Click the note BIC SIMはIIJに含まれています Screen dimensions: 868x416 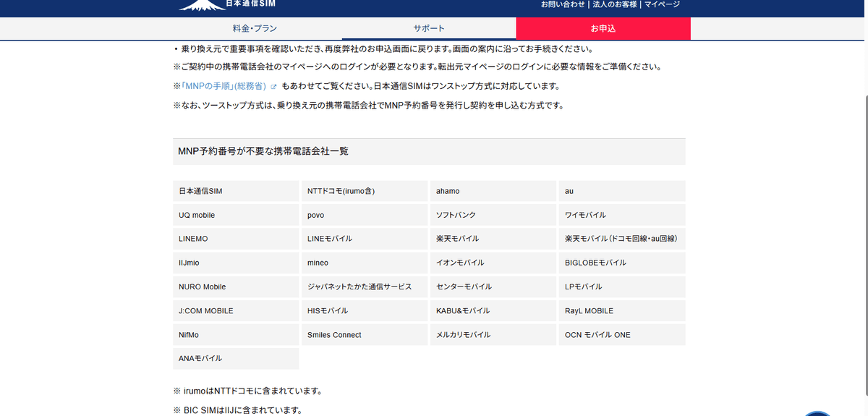tap(237, 410)
